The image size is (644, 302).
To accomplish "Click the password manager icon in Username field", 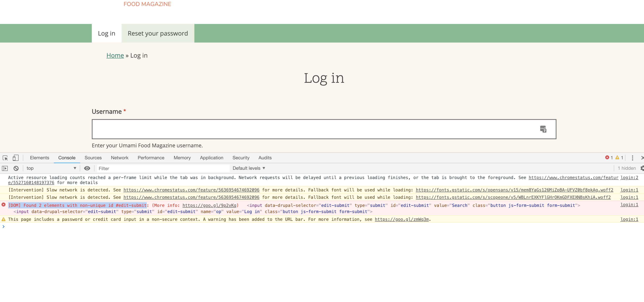I will click(x=543, y=129).
